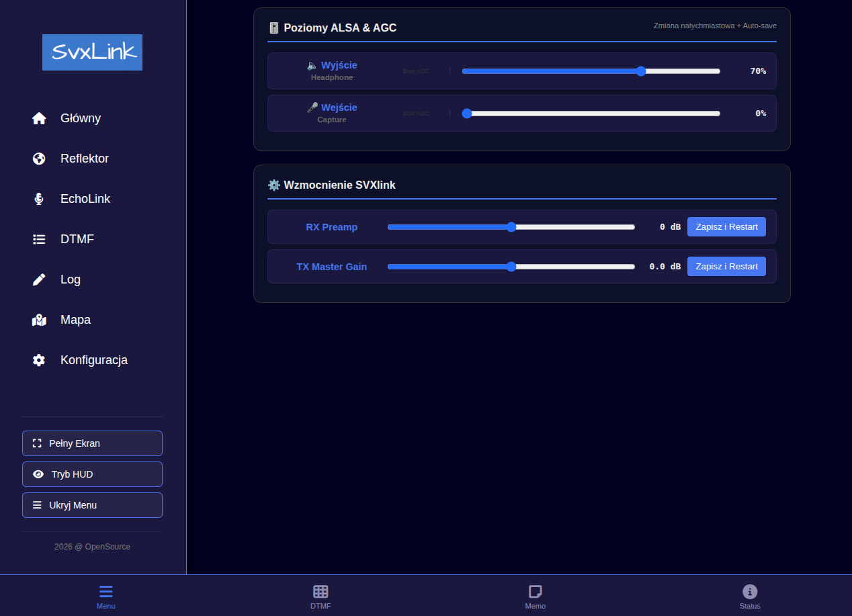Screen dimensions: 852x616
Task: Click the gear icon for Konfiguracja
Action: 39,360
